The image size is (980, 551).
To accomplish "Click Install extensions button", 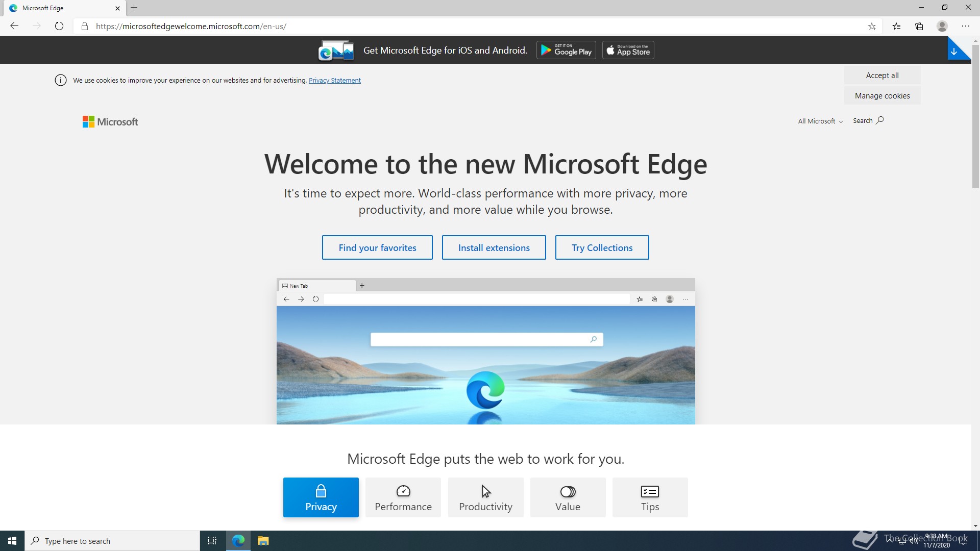I will point(494,247).
